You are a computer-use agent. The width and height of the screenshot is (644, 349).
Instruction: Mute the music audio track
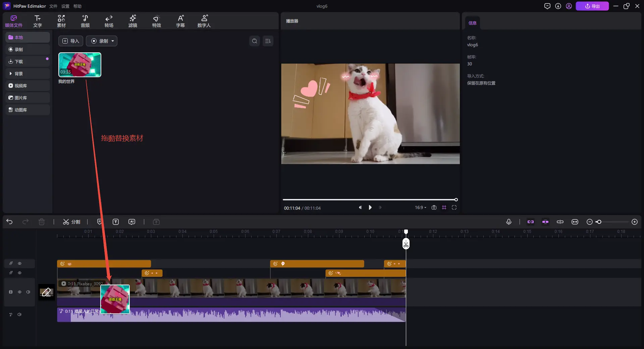[x=19, y=314]
